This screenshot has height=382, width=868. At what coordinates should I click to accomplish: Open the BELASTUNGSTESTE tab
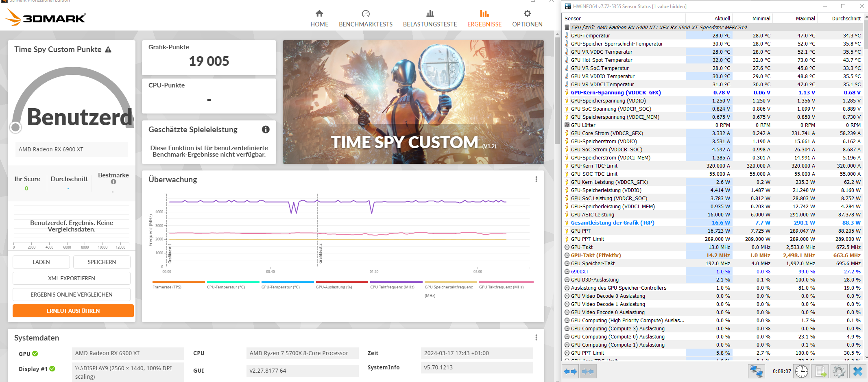(x=430, y=19)
